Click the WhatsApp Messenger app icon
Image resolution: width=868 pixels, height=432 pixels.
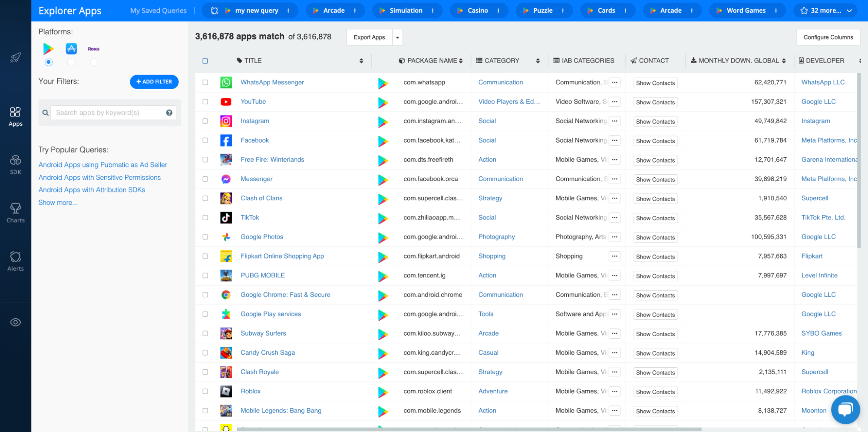pos(226,83)
